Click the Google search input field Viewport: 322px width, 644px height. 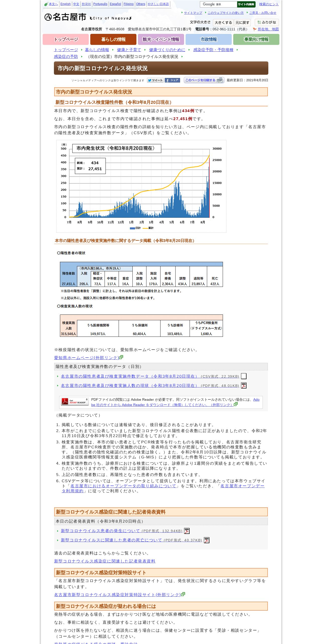pos(218,4)
